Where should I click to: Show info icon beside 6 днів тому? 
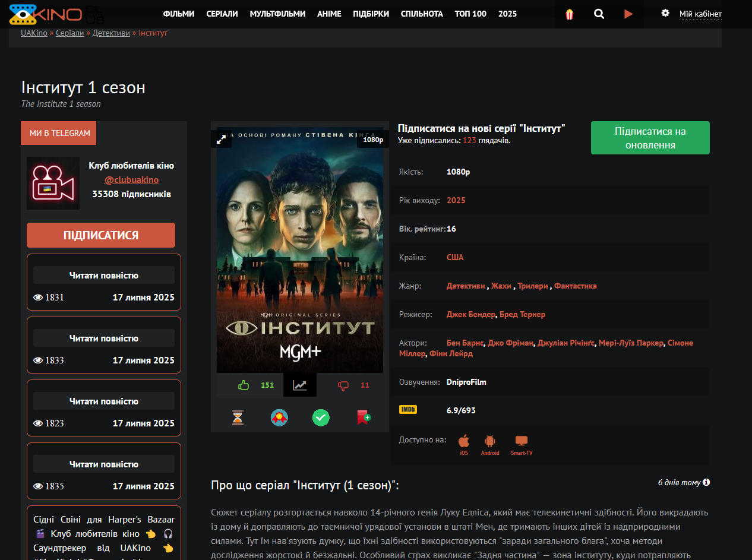pos(706,482)
